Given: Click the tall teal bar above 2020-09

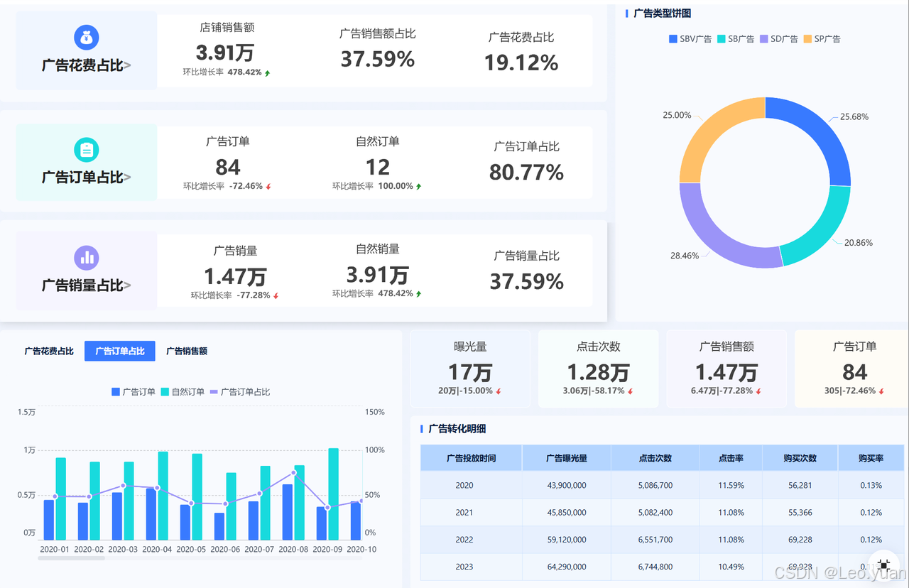Looking at the screenshot, I should click(333, 494).
